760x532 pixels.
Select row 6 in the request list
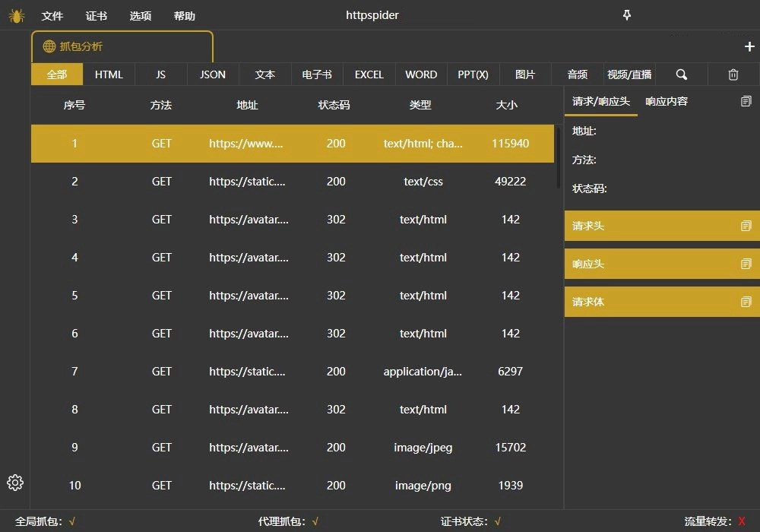(x=293, y=334)
